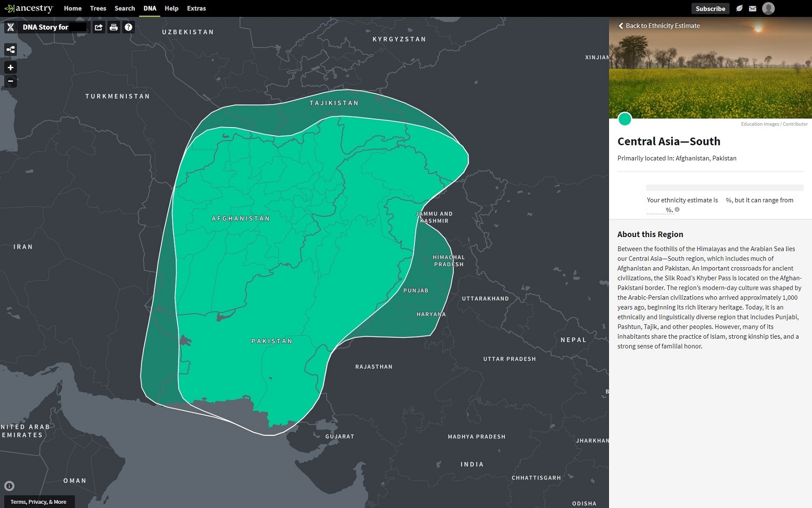Open Terms, Privacy, & More
This screenshot has width=812, height=508.
click(x=39, y=502)
